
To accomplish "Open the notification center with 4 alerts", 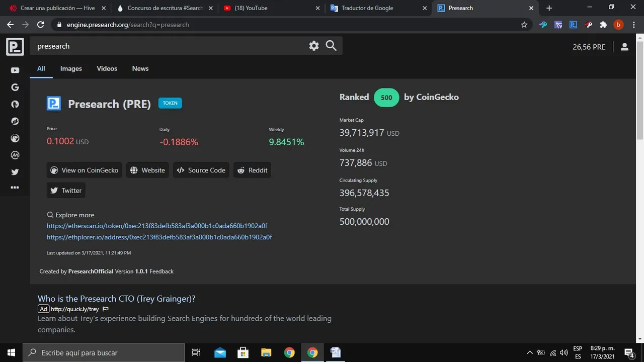I will 629,352.
